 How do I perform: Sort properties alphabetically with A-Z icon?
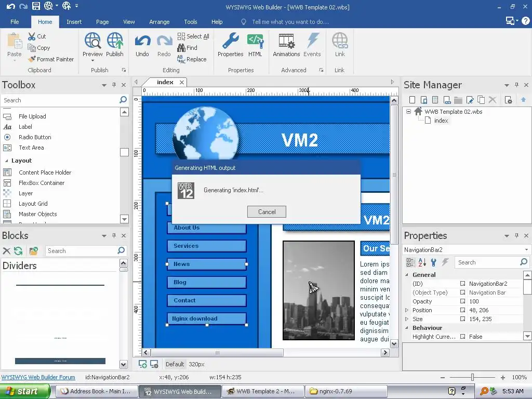422,262
